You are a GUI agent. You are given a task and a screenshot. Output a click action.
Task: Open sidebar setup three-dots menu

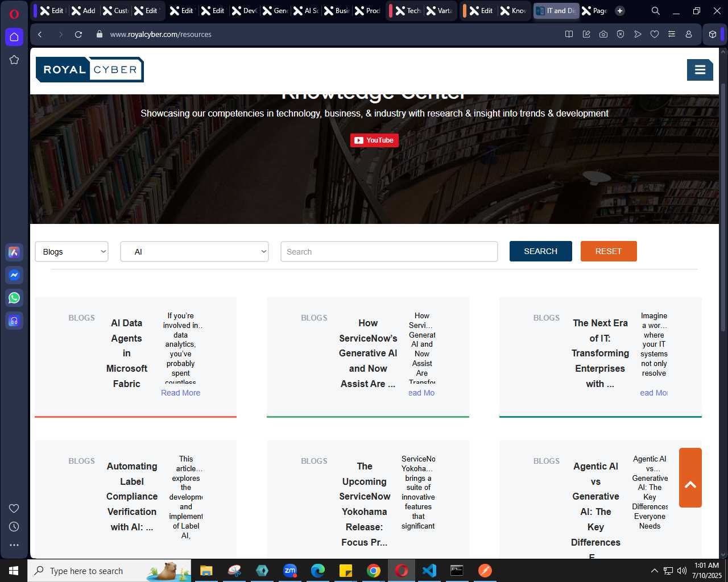(14, 544)
